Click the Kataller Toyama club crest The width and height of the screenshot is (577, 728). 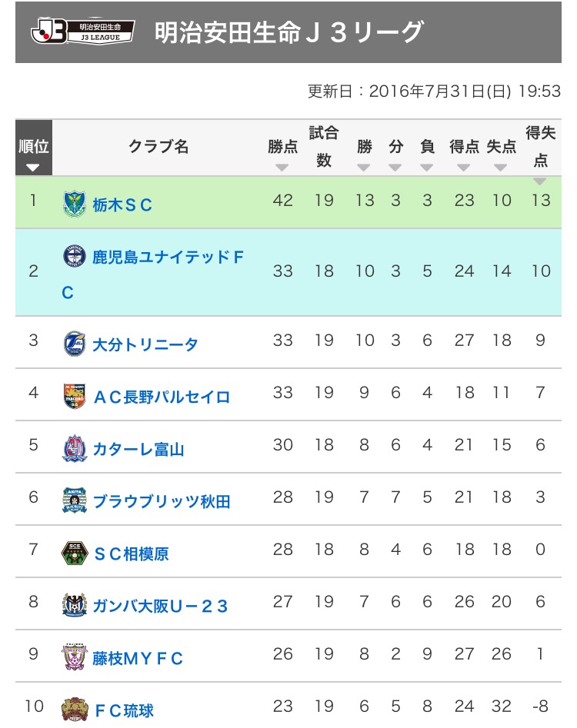(x=75, y=448)
